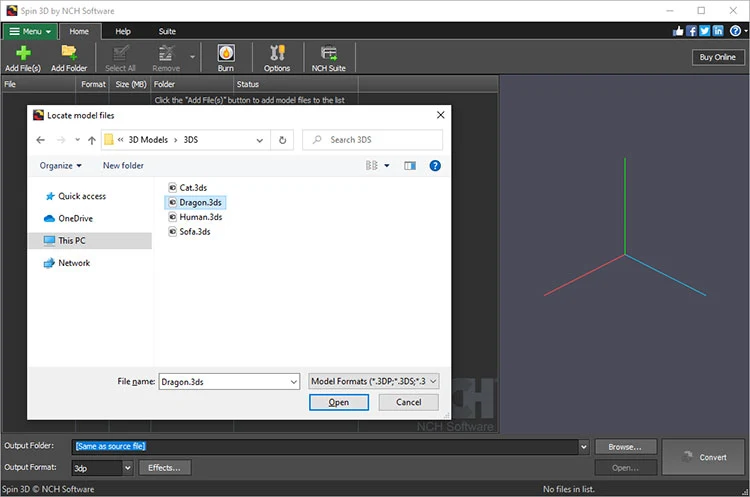Expand the File name dropdown arrow
Screen dimensions: 750x497
pos(294,382)
